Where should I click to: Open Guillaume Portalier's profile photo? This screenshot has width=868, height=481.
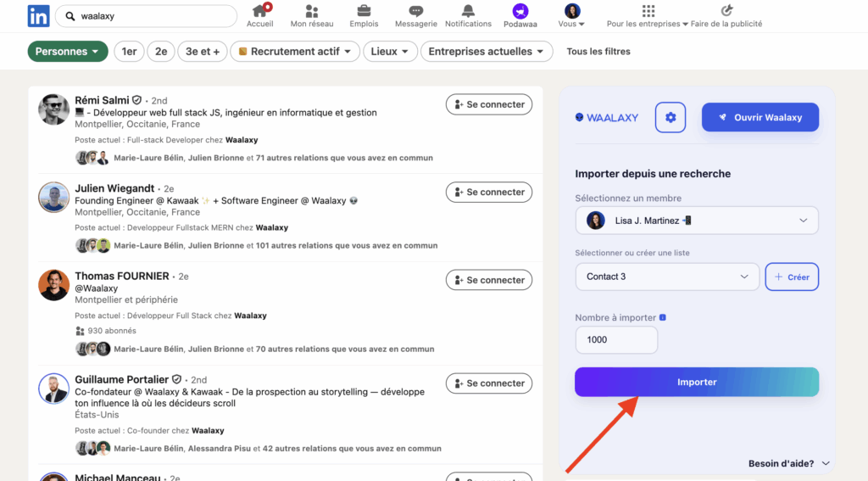[53, 389]
